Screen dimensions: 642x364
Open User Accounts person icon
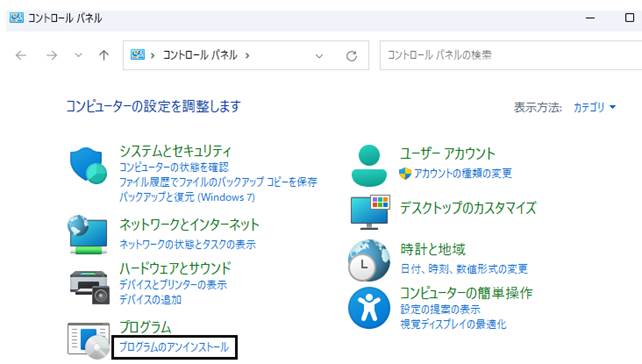tap(369, 165)
